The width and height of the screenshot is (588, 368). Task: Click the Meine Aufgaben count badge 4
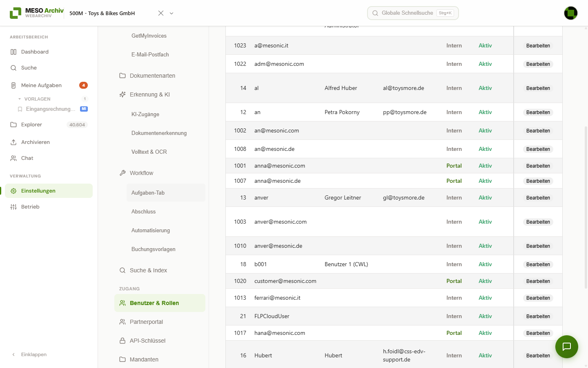tap(83, 85)
